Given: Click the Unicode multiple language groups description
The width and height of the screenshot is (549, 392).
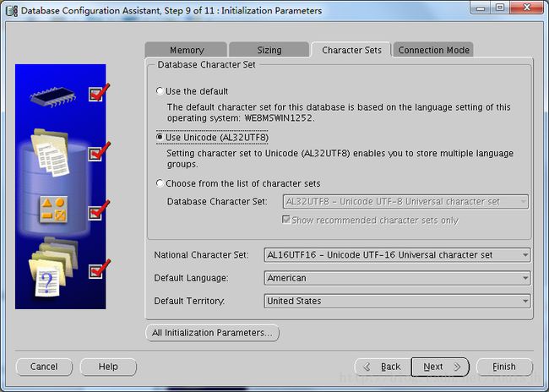Looking at the screenshot, I should [340, 159].
